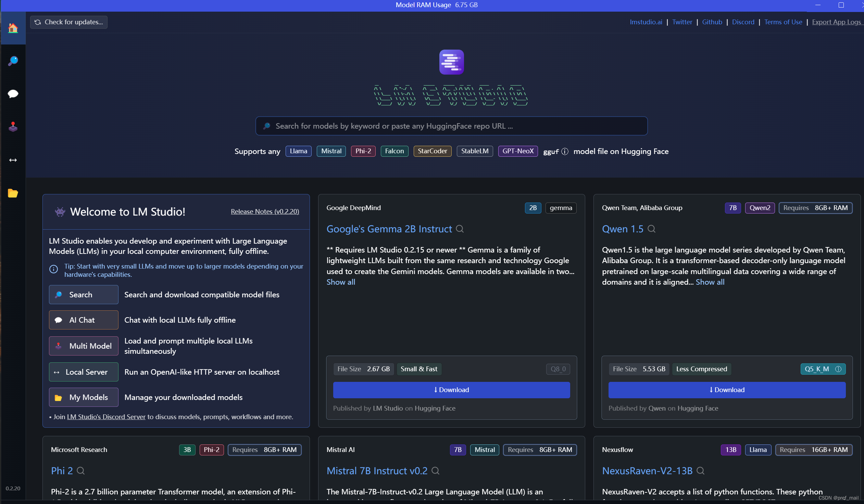Click the info icon on Q5_K_M badge
This screenshot has height=504, width=864.
838,369
